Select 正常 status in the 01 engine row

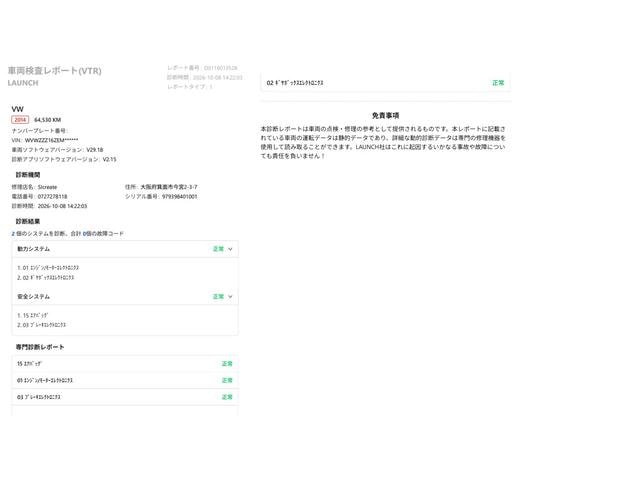tap(227, 380)
